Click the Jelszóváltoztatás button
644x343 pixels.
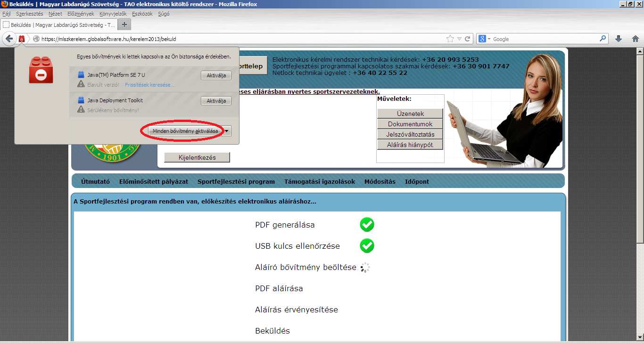click(410, 134)
